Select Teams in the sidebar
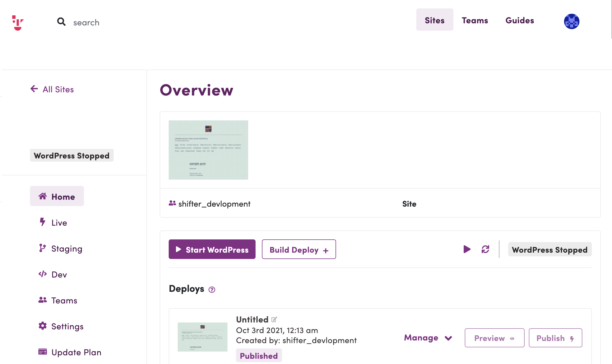Image resolution: width=612 pixels, height=364 pixels. (x=58, y=300)
